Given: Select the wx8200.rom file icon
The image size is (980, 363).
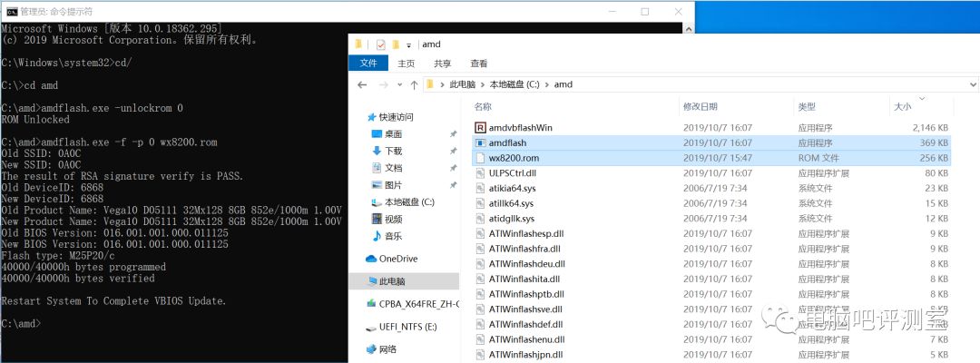Looking at the screenshot, I should click(x=480, y=158).
